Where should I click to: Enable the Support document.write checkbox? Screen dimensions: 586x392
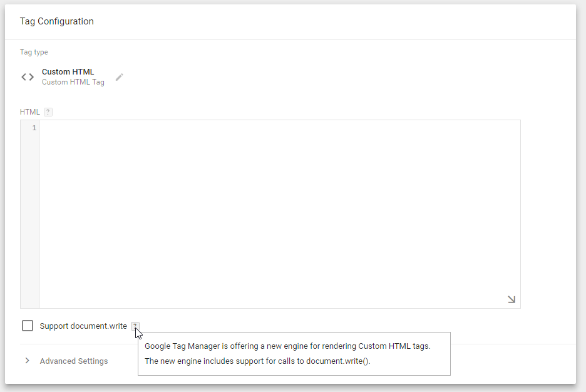(x=28, y=326)
